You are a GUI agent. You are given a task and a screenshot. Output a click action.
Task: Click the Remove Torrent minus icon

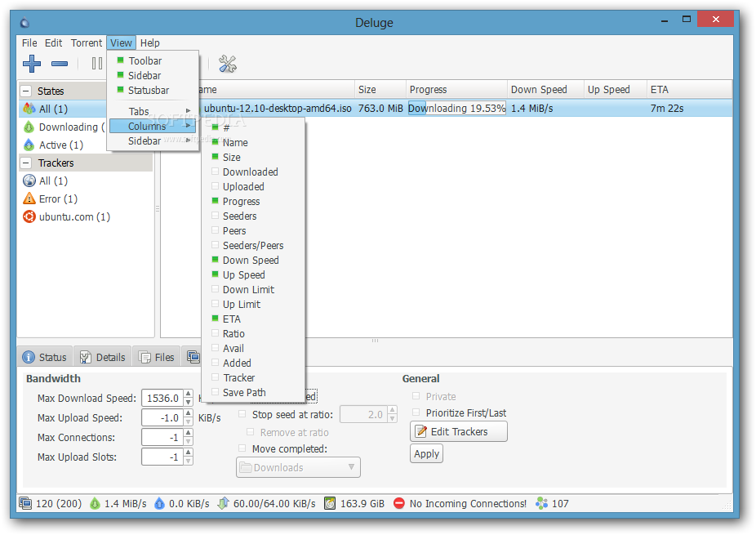point(60,63)
